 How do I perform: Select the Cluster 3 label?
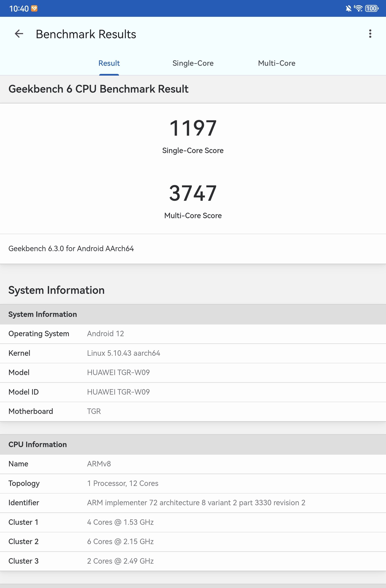point(23,561)
